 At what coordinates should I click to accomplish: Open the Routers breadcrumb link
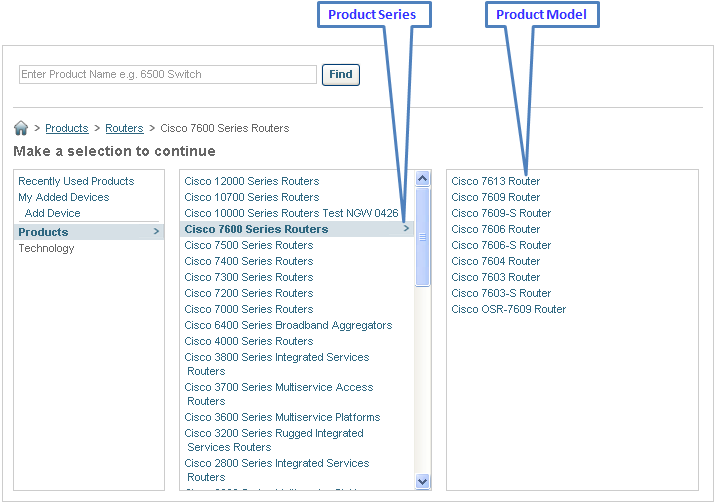(124, 128)
